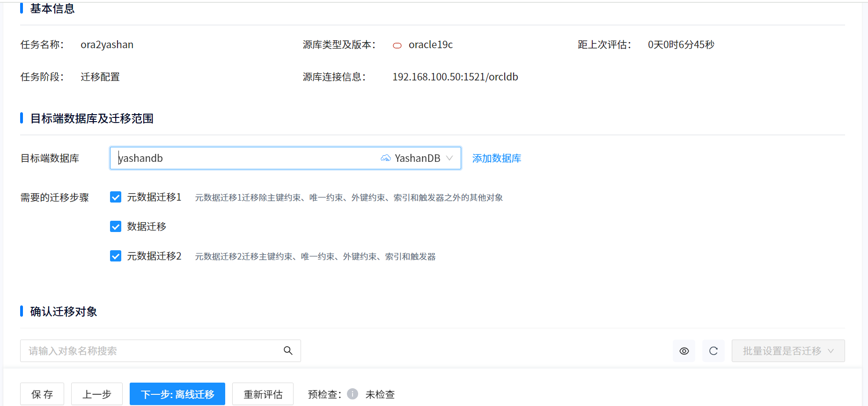Image resolution: width=868 pixels, height=406 pixels.
Task: Click the 未检查 precheck status text
Action: click(x=380, y=394)
